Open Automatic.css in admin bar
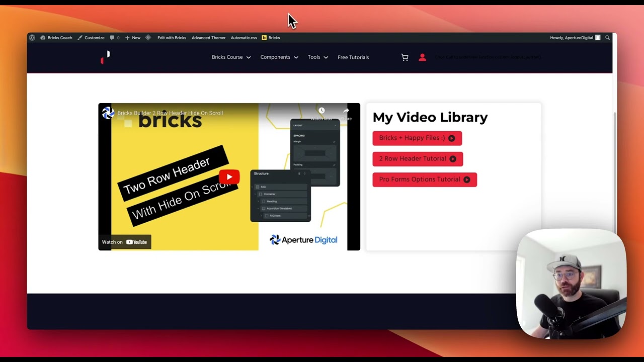This screenshot has height=362, width=644. 244,38
